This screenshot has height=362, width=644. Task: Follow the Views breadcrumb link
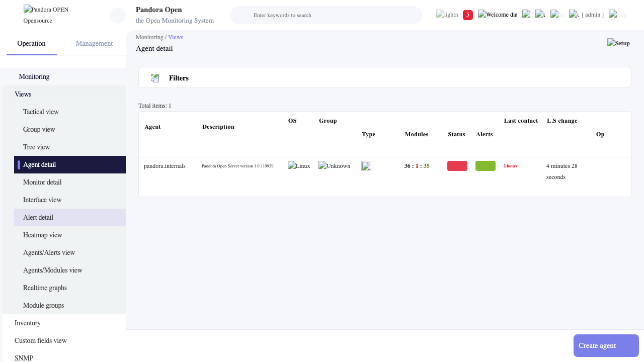coord(176,37)
